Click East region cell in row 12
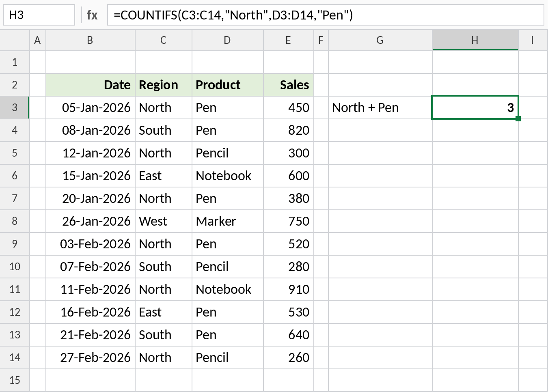This screenshot has width=548, height=392. point(164,312)
